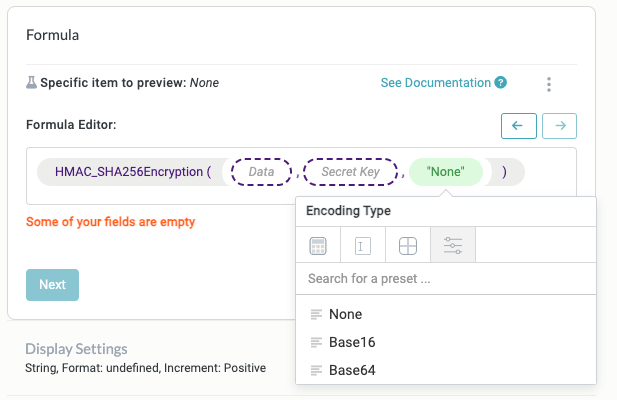617x400 pixels.
Task: Open the three-dot options menu
Action: pos(549,85)
